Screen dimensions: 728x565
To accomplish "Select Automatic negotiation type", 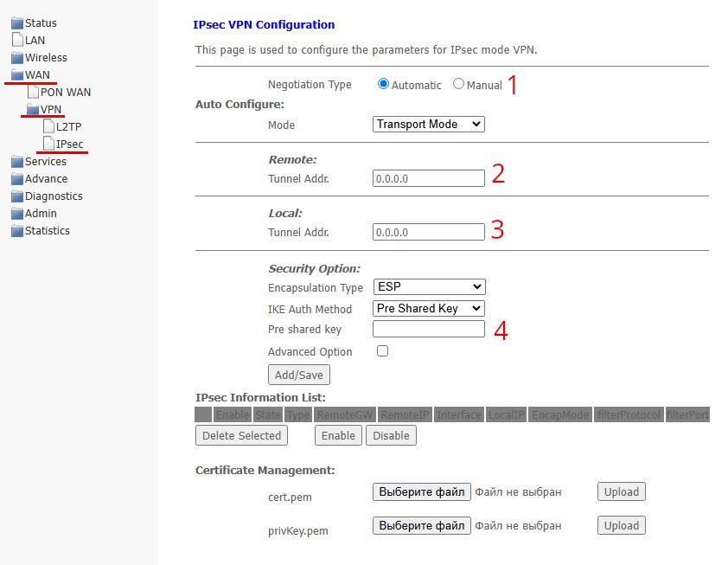I will 383,85.
